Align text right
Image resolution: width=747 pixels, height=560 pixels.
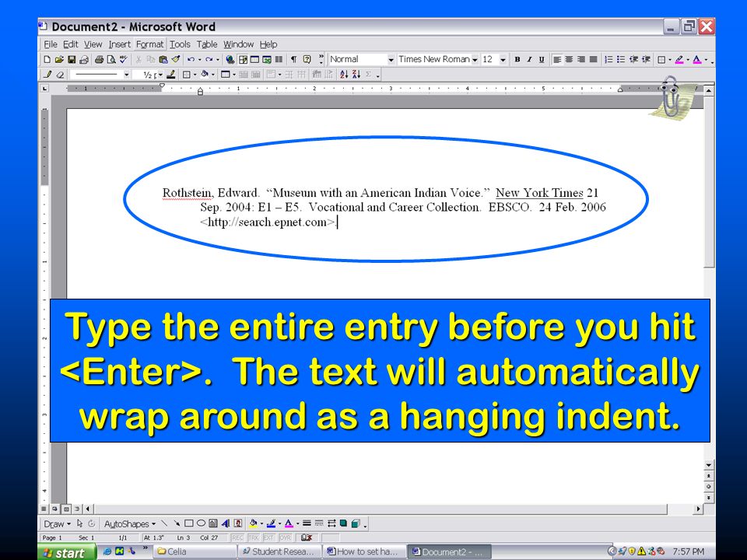point(581,60)
